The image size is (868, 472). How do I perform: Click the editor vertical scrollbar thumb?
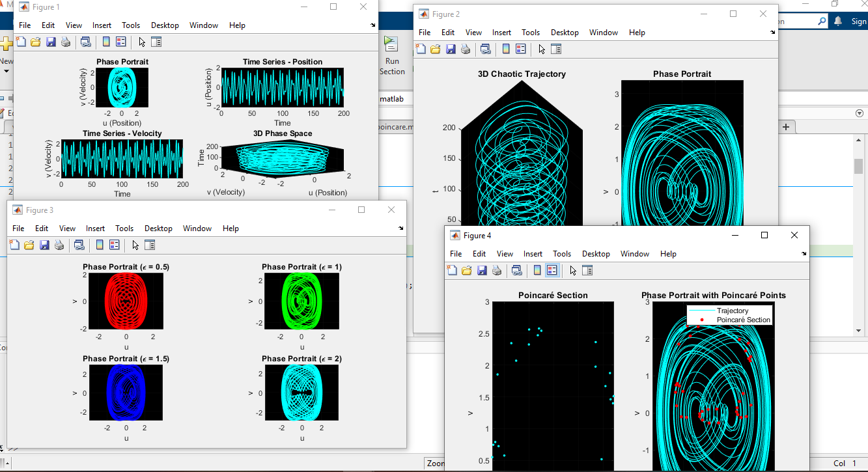859,166
